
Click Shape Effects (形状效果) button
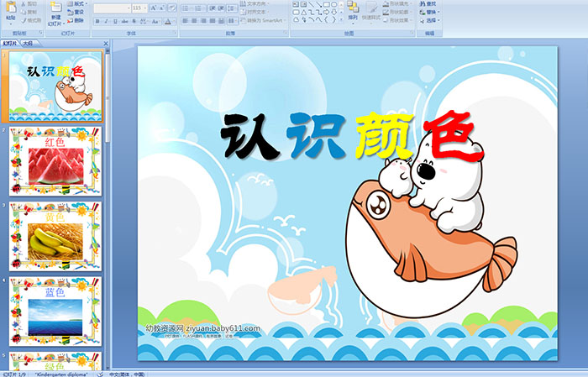(x=396, y=20)
